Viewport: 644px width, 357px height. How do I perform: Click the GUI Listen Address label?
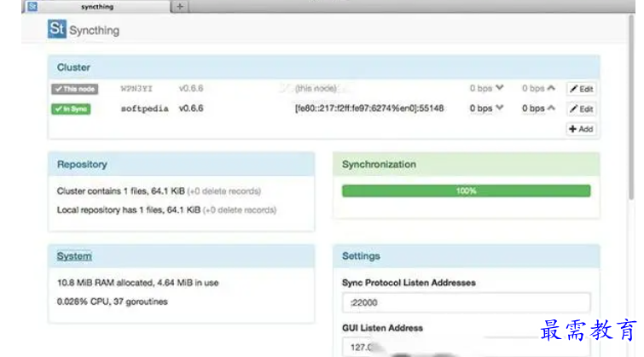pyautogui.click(x=382, y=328)
